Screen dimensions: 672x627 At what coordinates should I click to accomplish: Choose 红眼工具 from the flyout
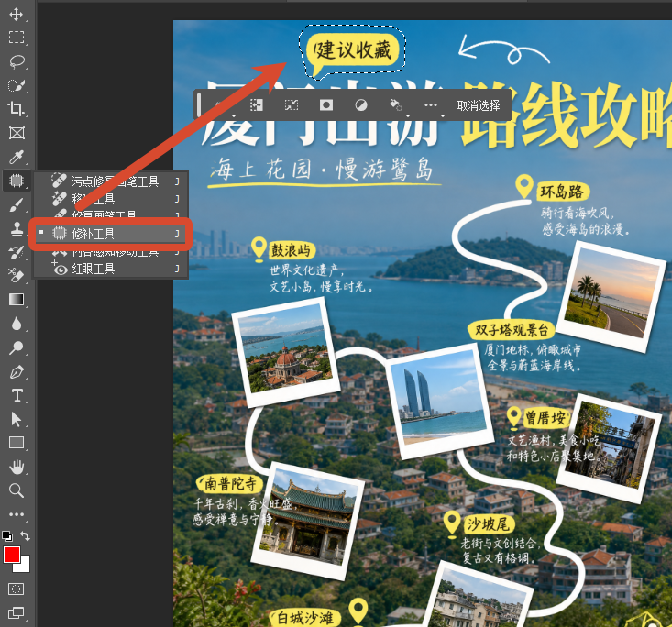coord(112,269)
